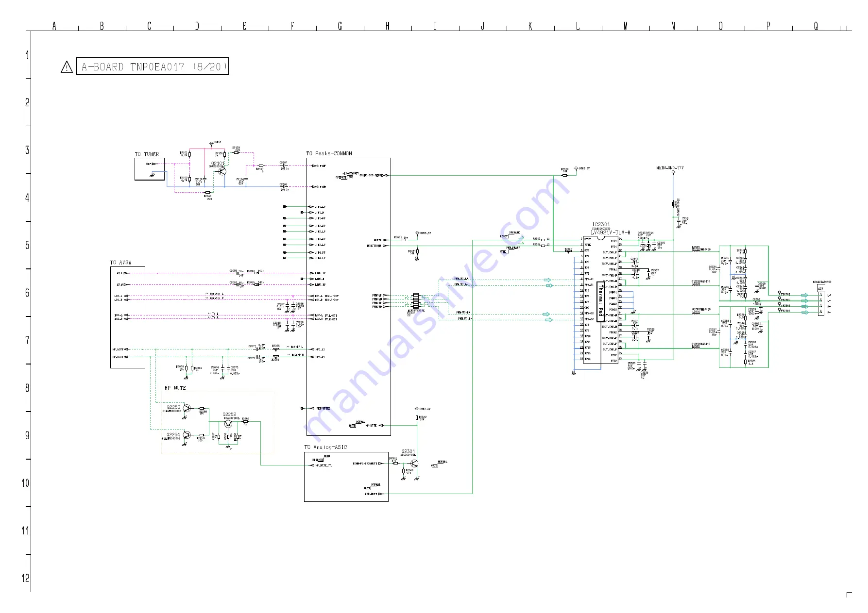The image size is (868, 613).
Task: Click the R2140 220 resistor symbol
Action: tap(207, 192)
